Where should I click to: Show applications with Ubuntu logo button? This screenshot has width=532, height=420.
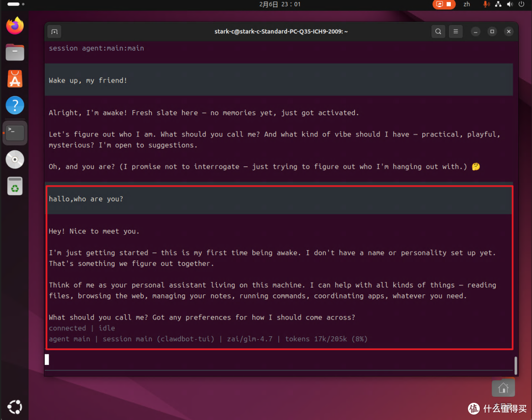pos(15,407)
